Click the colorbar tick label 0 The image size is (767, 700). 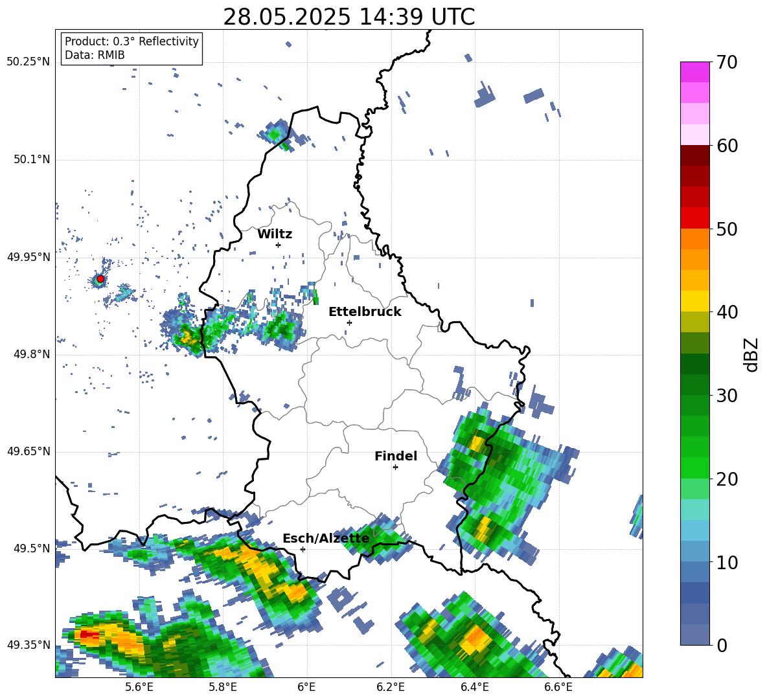click(x=722, y=645)
